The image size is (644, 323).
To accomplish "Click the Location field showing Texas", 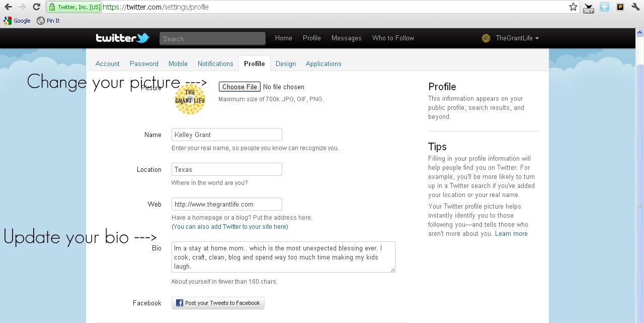I will pyautogui.click(x=227, y=169).
